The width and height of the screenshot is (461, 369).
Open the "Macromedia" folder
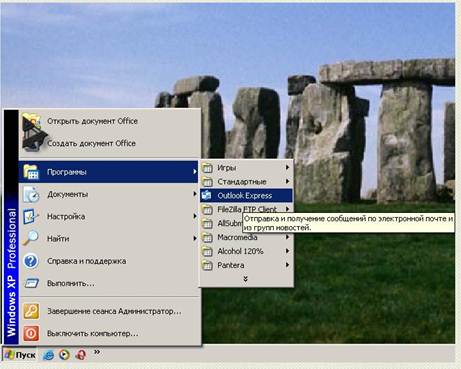(246, 237)
